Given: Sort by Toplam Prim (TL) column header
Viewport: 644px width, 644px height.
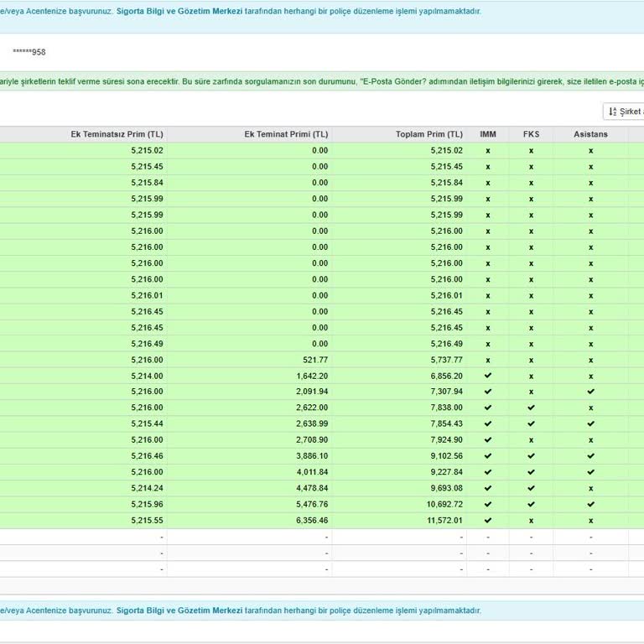Looking at the screenshot, I should click(x=429, y=134).
